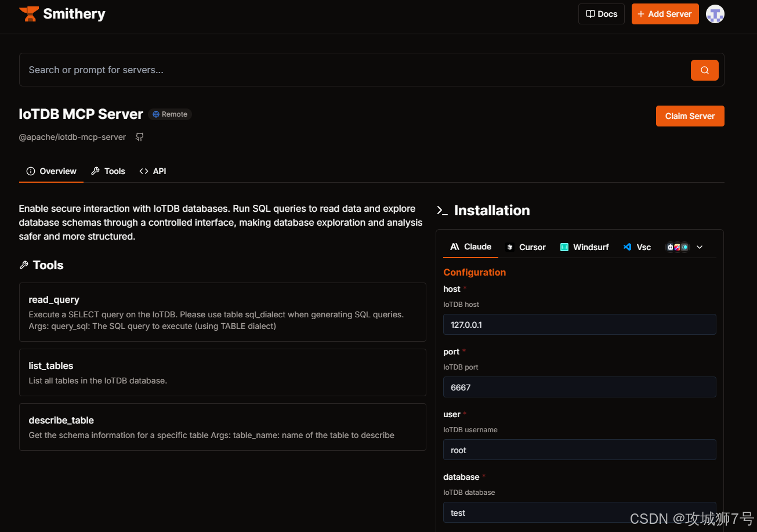Click the Claim Server button
The width and height of the screenshot is (757, 532).
[x=690, y=116]
